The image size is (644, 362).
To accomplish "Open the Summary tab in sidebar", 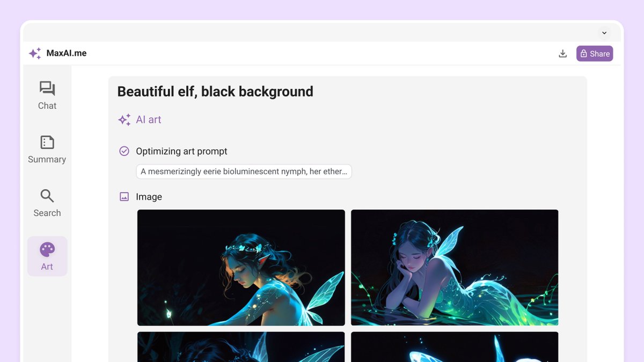I will (x=47, y=149).
